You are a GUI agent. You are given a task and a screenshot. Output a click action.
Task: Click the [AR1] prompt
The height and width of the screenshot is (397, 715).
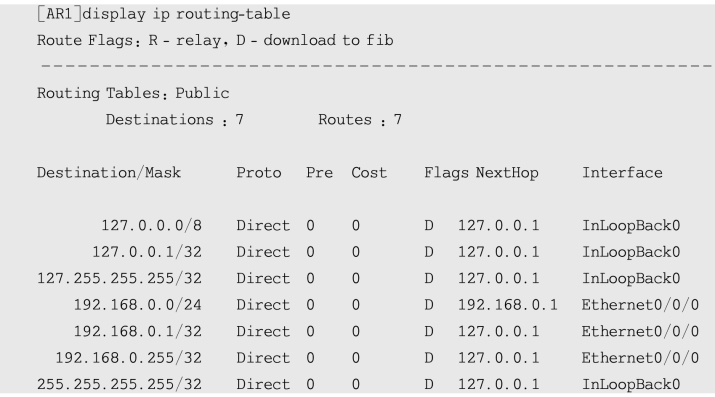point(59,14)
